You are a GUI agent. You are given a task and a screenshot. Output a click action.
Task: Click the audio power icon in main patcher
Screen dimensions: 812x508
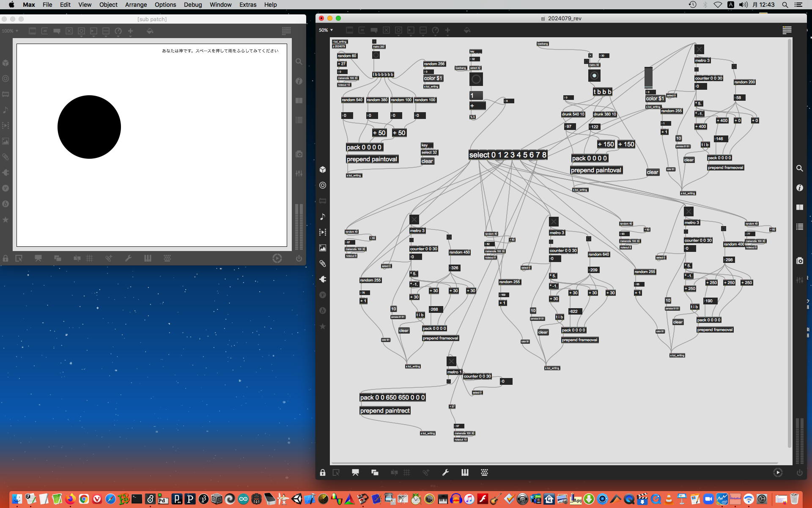tap(799, 472)
